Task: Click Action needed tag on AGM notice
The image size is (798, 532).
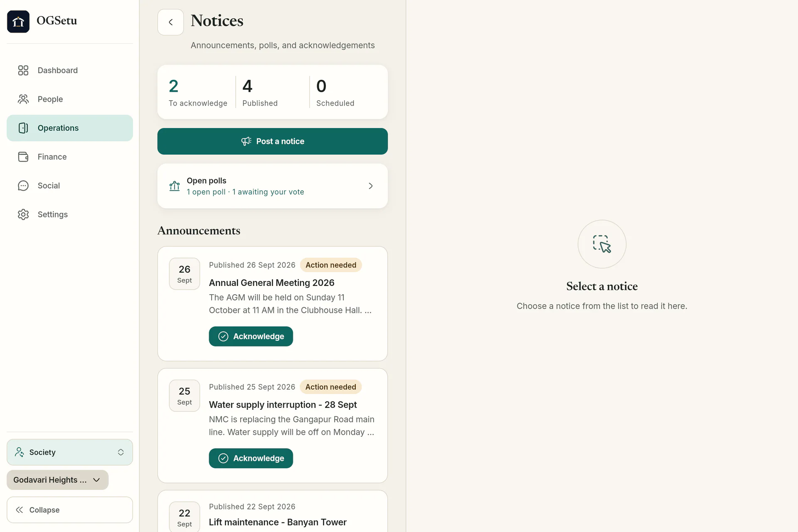Action: click(x=331, y=265)
